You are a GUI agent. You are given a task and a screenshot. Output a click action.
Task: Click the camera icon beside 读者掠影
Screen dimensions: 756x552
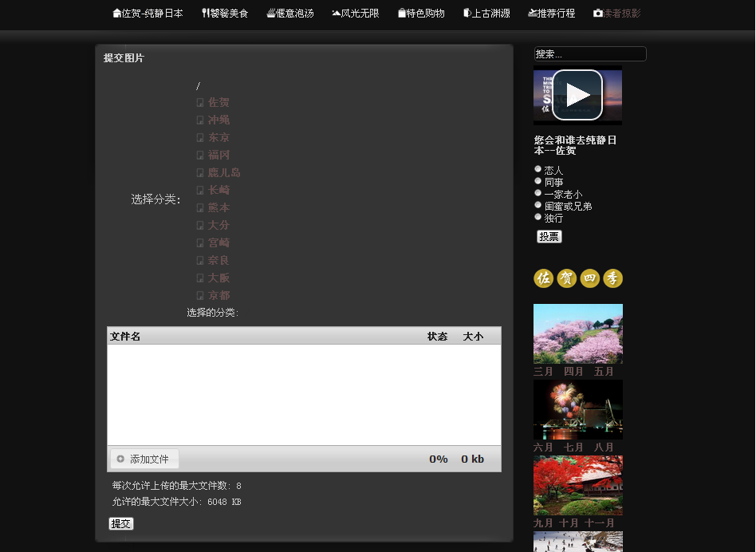pos(598,14)
